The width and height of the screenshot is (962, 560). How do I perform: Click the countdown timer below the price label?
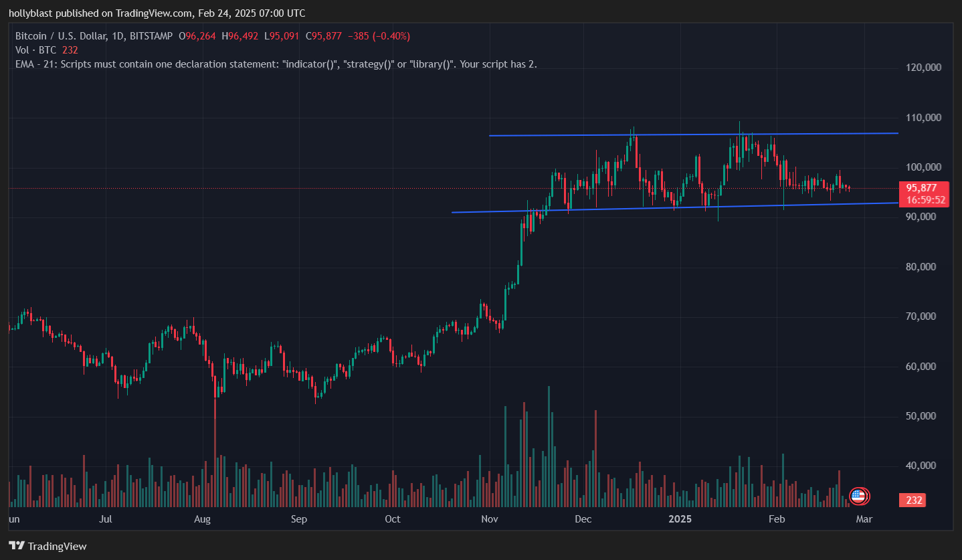(x=923, y=199)
